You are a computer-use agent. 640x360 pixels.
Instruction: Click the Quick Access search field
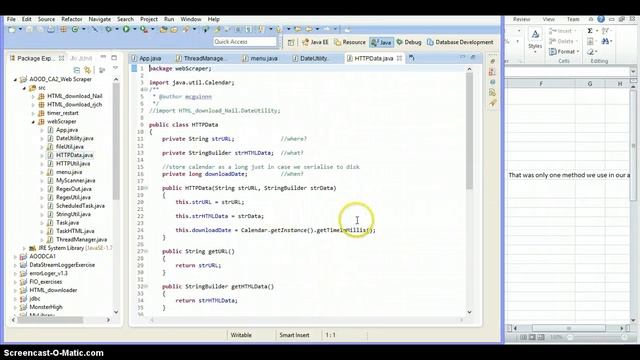(x=245, y=42)
